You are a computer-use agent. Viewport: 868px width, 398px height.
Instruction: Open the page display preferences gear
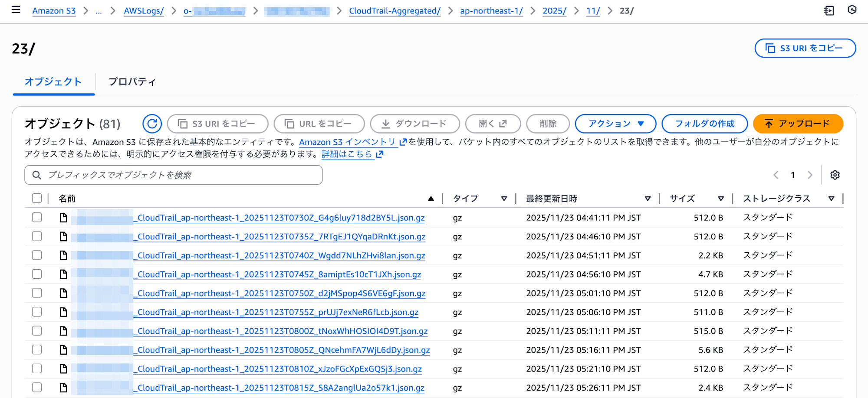[x=835, y=175]
